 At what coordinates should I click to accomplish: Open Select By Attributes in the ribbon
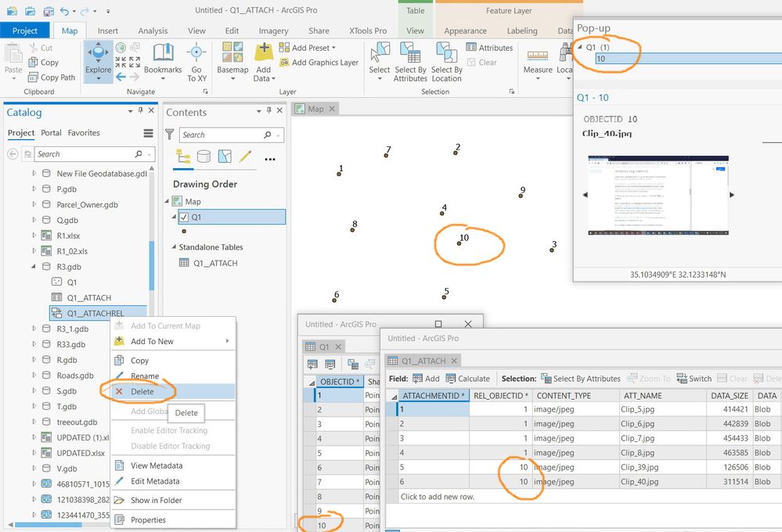point(410,62)
